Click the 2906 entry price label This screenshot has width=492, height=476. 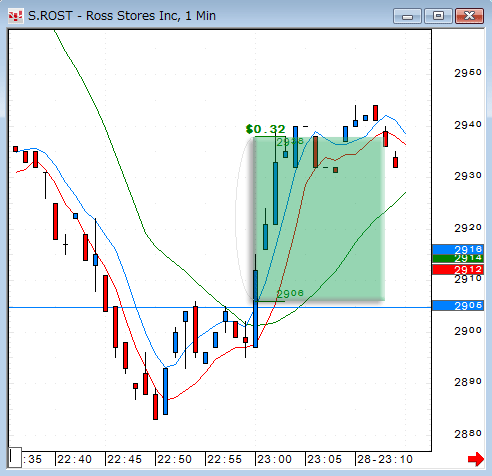tap(290, 293)
